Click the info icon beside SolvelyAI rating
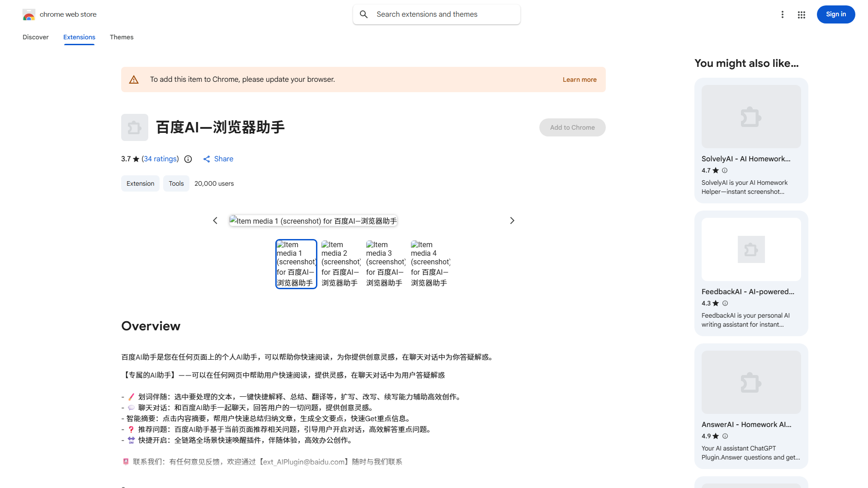 click(x=724, y=170)
